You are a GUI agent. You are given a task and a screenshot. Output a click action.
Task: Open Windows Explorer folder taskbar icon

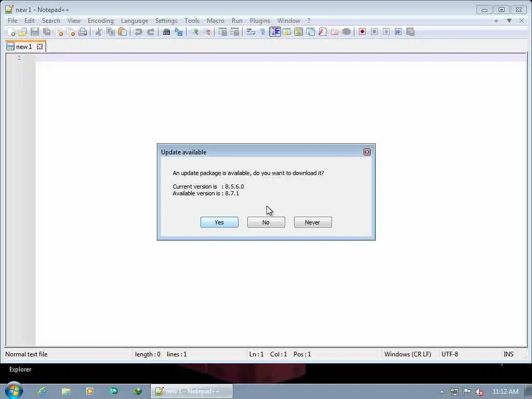[x=66, y=391]
